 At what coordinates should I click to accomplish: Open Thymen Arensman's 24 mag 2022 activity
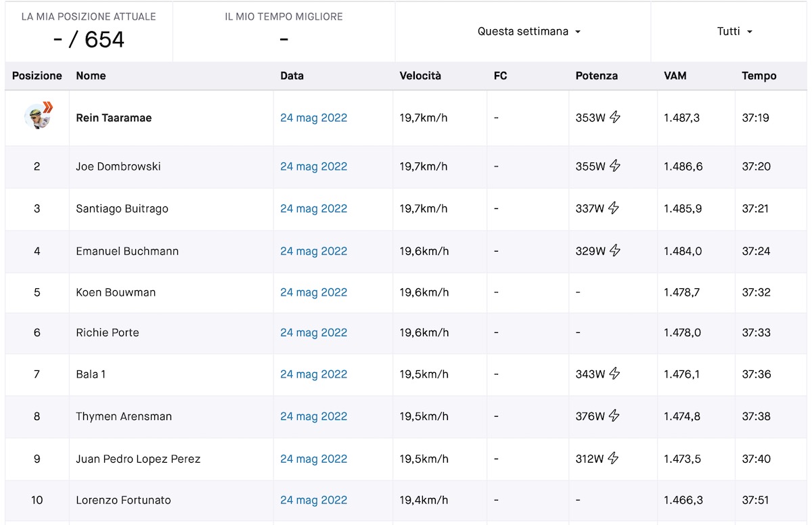coord(313,416)
